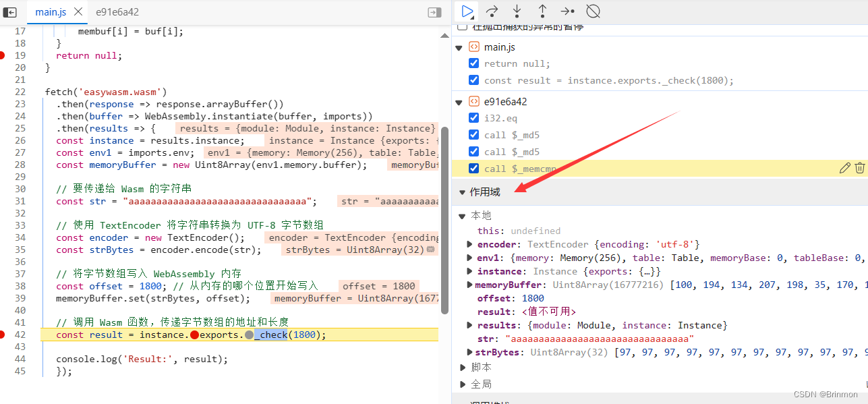
Task: Click the Deactivate breakpoints icon
Action: [x=592, y=11]
